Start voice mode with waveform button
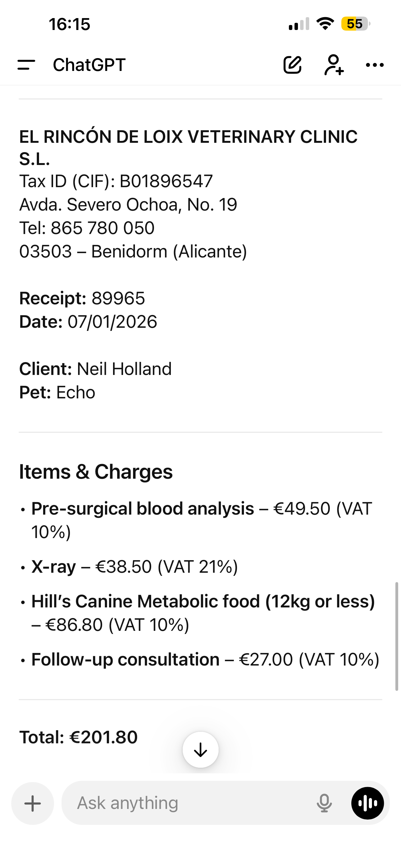Viewport: 401px width, 868px height. (367, 803)
